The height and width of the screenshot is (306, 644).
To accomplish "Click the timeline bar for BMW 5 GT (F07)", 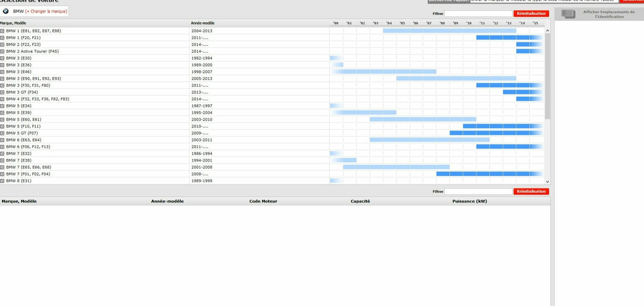I will (x=497, y=133).
